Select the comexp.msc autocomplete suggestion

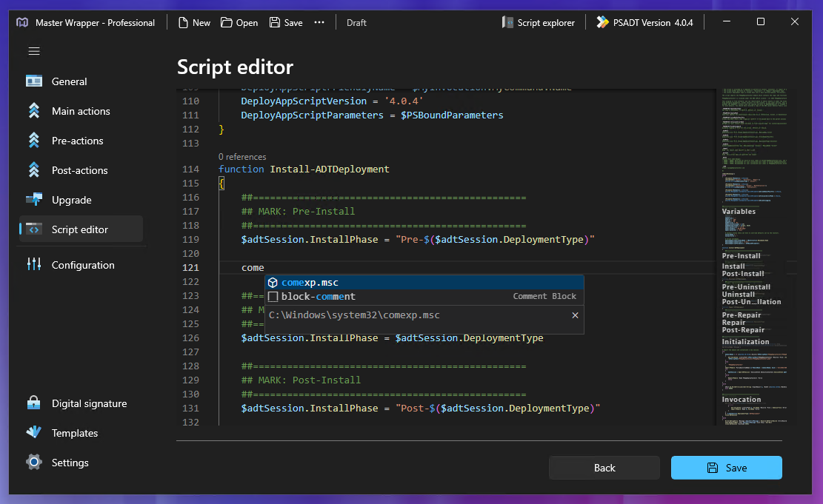[x=424, y=283]
